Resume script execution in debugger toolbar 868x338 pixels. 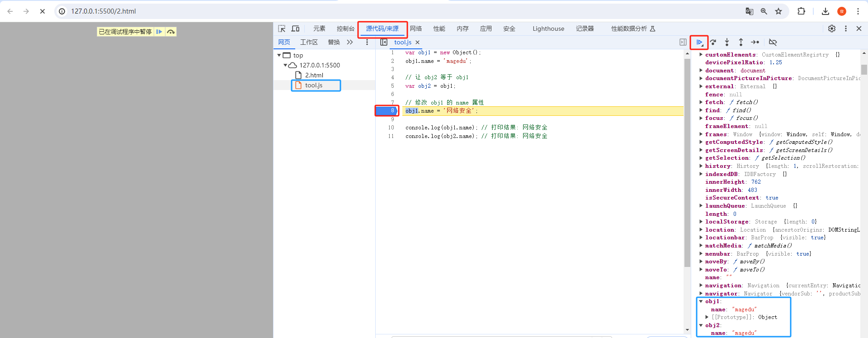(x=699, y=42)
